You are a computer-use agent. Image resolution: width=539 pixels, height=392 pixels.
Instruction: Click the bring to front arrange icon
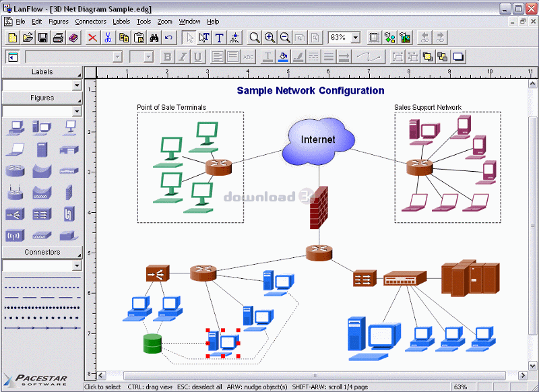click(428, 57)
